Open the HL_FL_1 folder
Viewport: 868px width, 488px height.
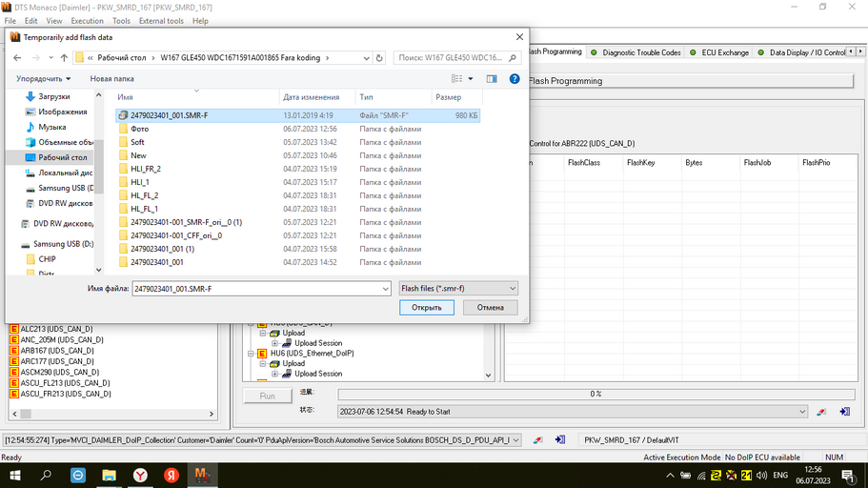tap(144, 209)
